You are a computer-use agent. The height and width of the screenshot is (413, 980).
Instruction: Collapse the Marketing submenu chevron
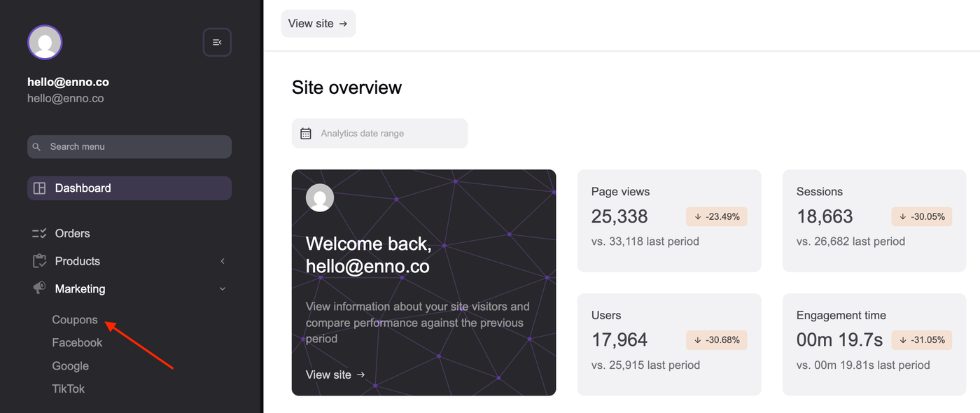click(223, 288)
